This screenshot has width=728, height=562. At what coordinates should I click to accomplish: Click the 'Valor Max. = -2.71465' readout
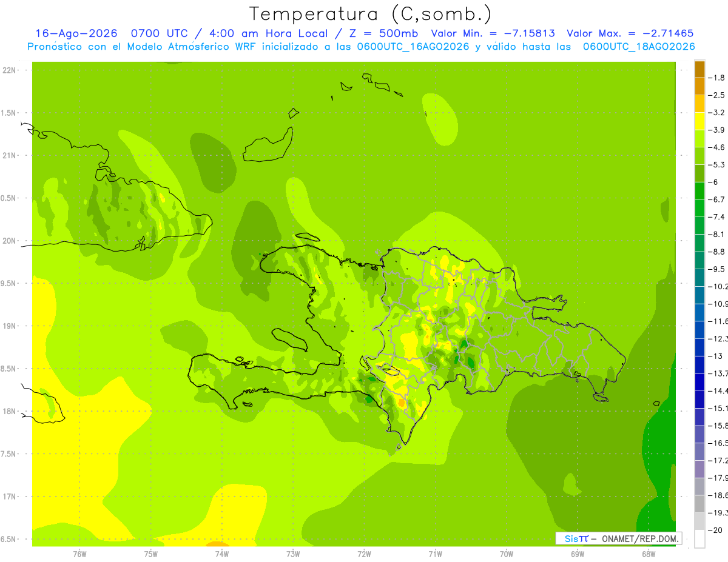(x=630, y=33)
